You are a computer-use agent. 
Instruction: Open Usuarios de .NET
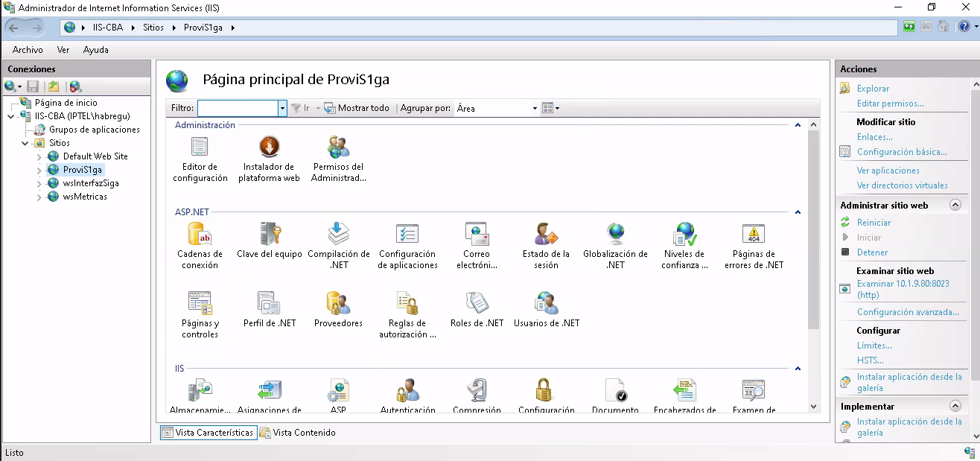(x=546, y=311)
